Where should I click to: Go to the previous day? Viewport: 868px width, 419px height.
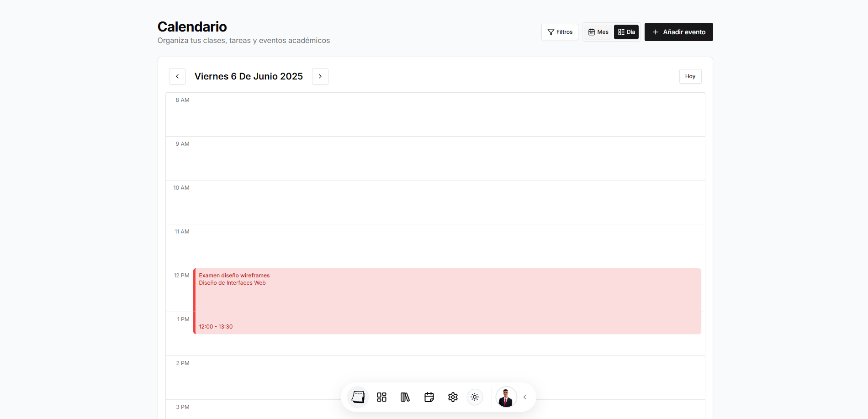pyautogui.click(x=177, y=76)
